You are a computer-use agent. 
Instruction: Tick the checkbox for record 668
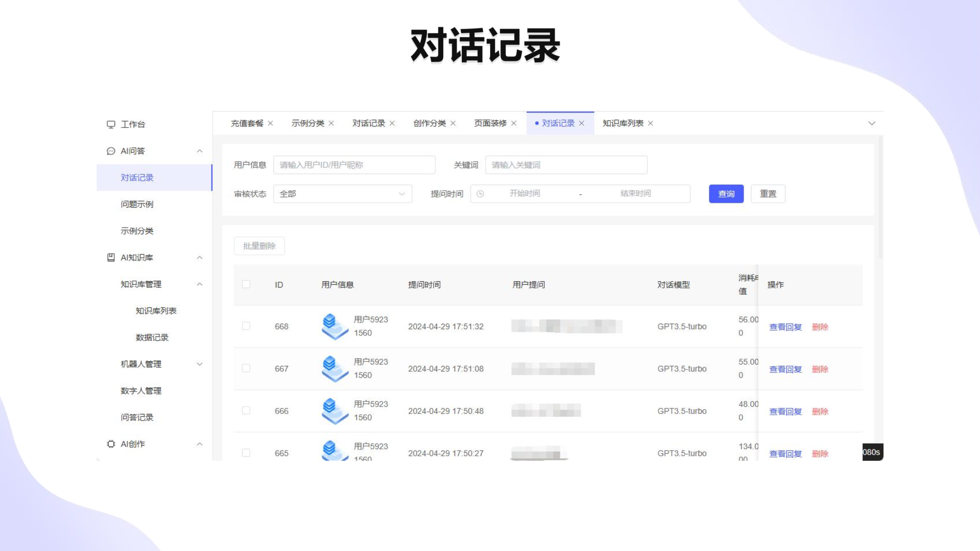click(x=246, y=326)
